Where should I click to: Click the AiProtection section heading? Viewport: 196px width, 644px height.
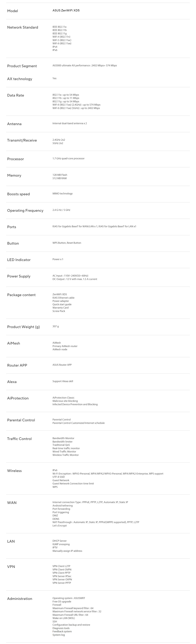[x=18, y=398]
